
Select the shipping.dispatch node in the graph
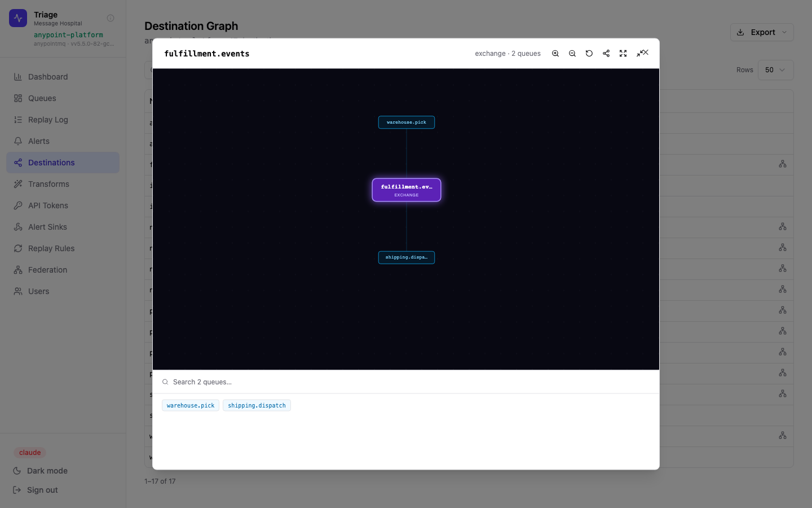click(x=407, y=257)
